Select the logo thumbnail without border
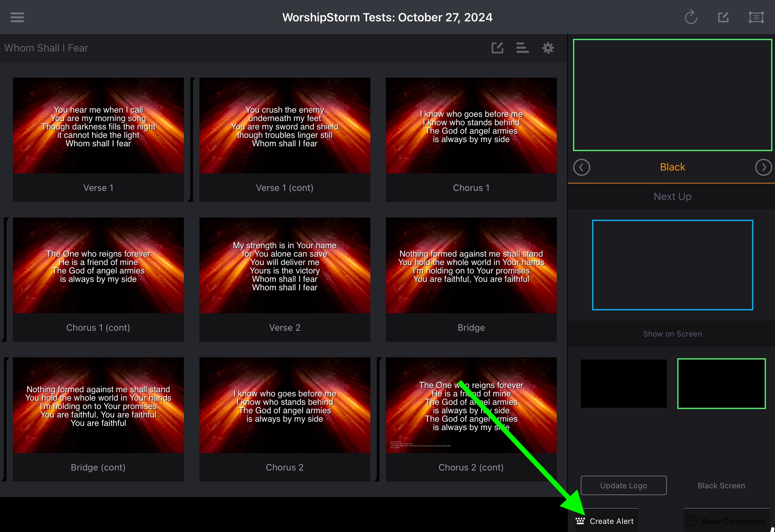Screen dimensions: 775x532 [x=623, y=383]
